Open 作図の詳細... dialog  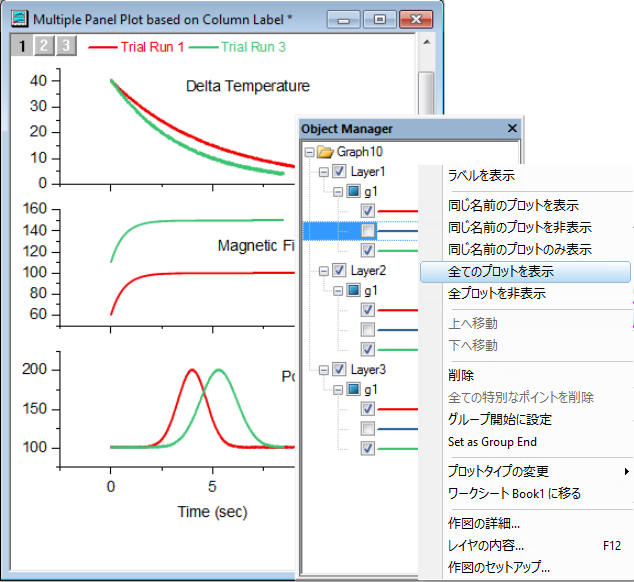[x=526, y=523]
